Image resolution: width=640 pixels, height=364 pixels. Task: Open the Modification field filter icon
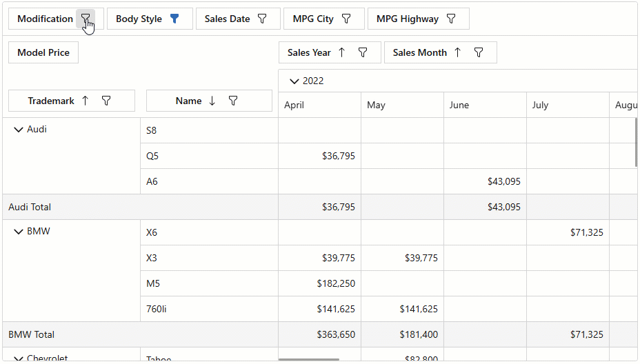pyautogui.click(x=86, y=19)
